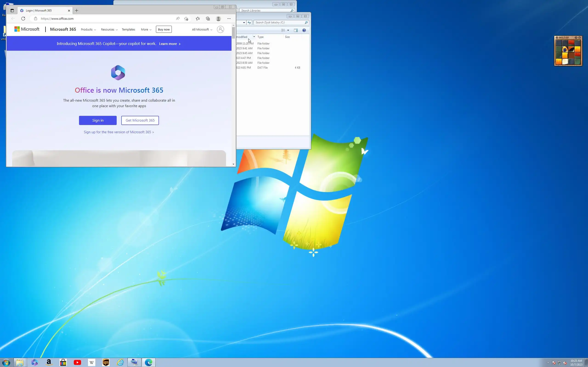Viewport: 588px width, 367px height.
Task: Expand the Products dropdown menu
Action: click(x=88, y=29)
